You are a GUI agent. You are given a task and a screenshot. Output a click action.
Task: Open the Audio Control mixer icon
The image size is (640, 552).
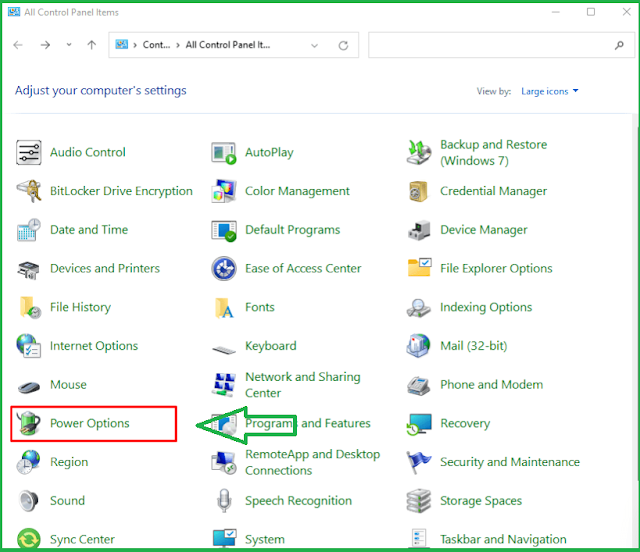coord(29,152)
